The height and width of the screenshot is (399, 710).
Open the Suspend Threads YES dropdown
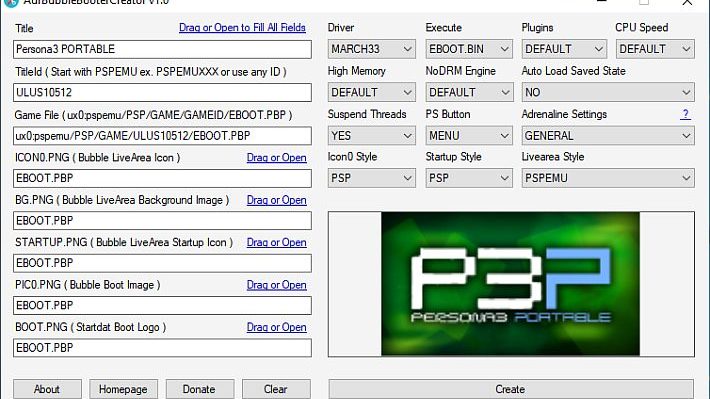tap(371, 136)
